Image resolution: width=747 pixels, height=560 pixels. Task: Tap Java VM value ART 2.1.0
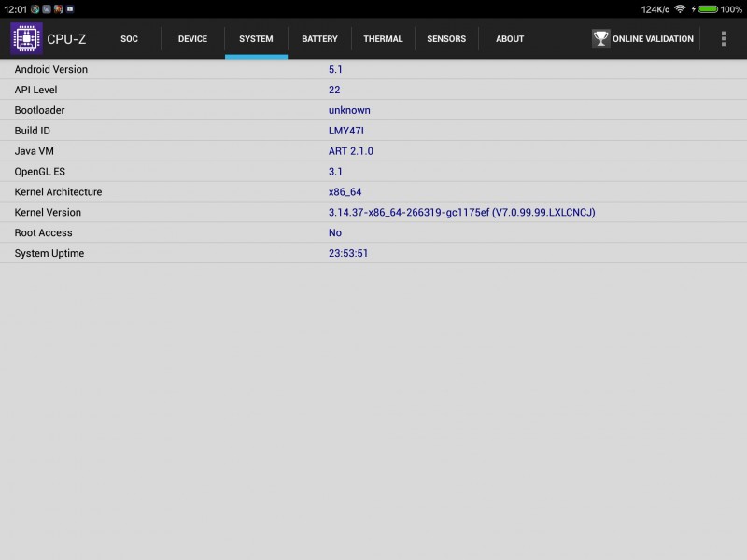tap(351, 151)
